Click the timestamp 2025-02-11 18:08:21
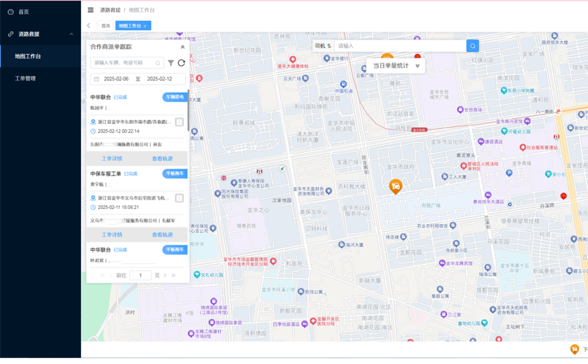Image resolution: width=588 pixels, height=364 pixels. coord(118,207)
